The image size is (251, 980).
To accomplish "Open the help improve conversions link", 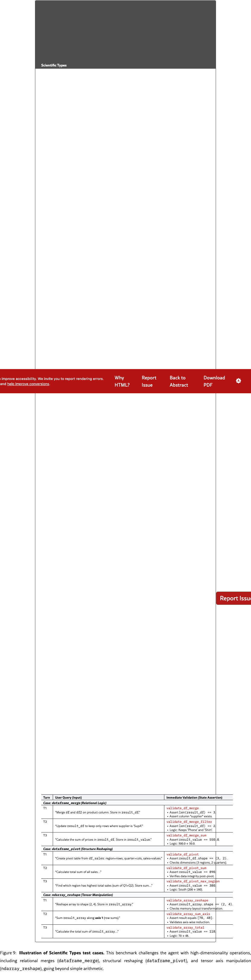I will (x=28, y=384).
